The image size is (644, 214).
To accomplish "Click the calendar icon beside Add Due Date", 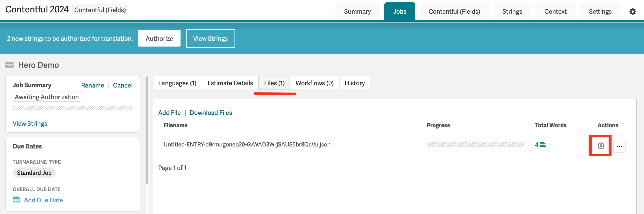I will coord(16,200).
